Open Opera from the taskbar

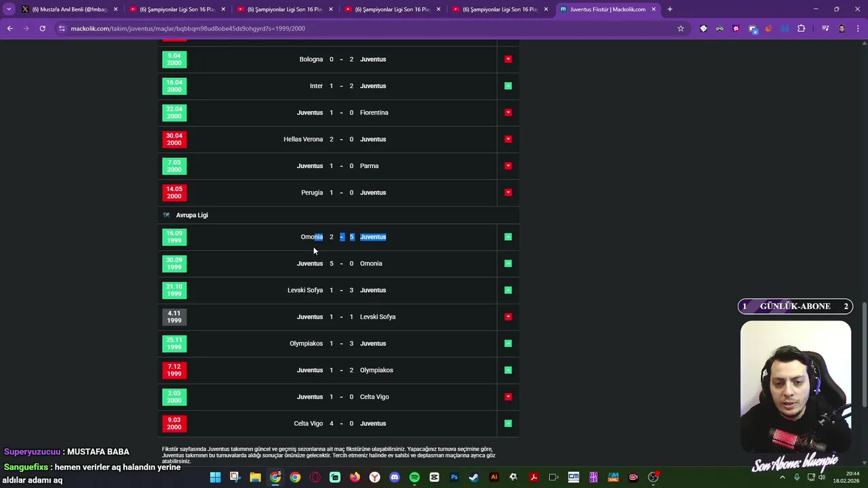315,477
